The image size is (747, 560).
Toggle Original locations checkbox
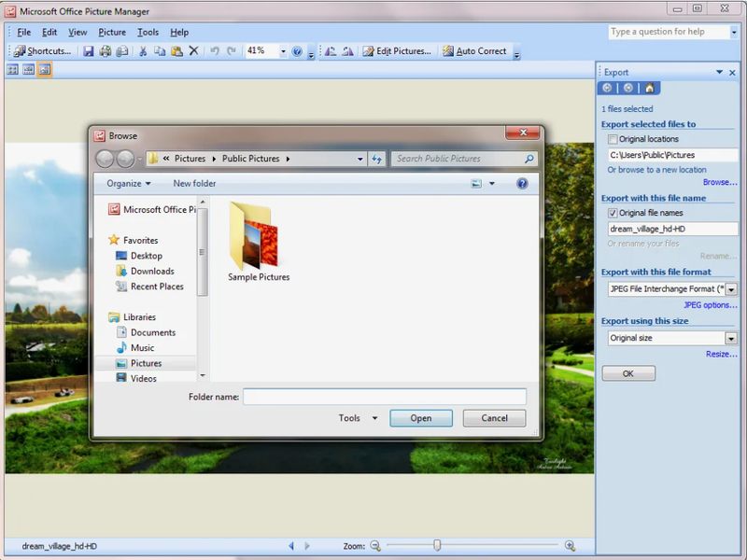613,139
